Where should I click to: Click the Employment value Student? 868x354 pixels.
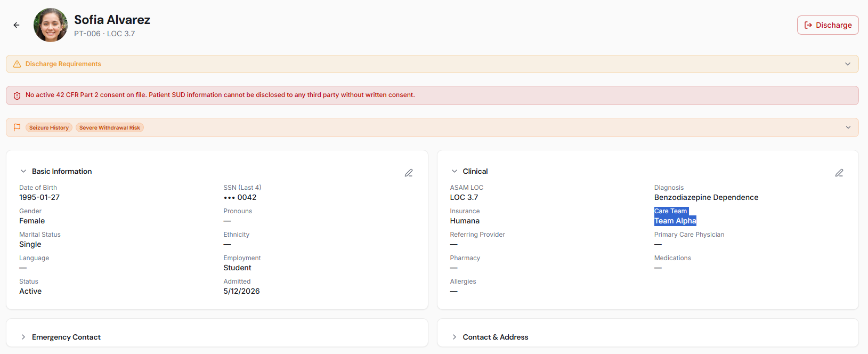237,268
